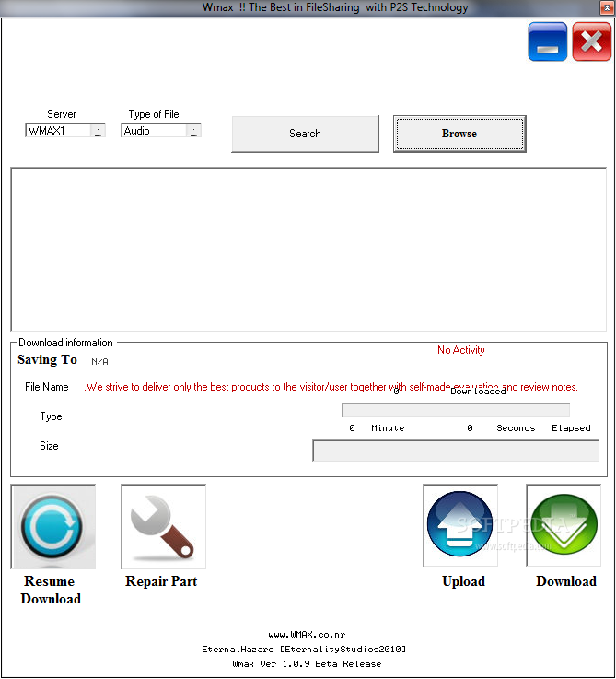
Task: Click the Browse button
Action: point(459,134)
